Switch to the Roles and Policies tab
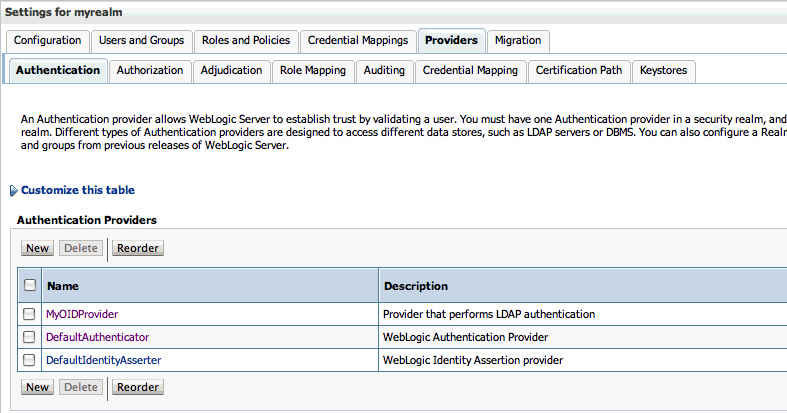The height and width of the screenshot is (413, 787). (x=245, y=41)
